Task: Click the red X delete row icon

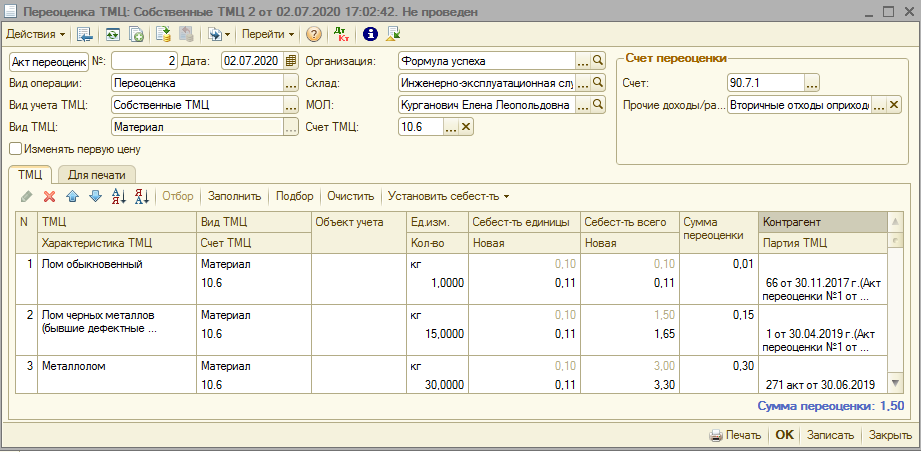Action: point(48,196)
